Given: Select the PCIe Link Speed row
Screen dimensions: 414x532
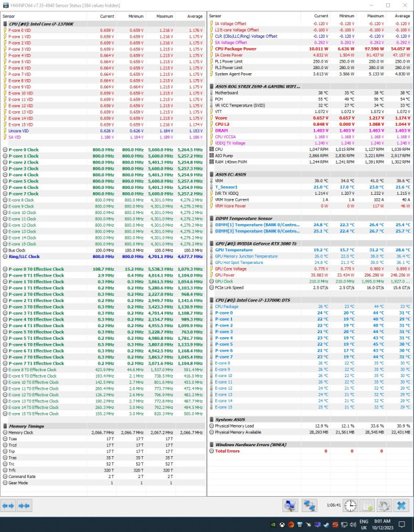Looking at the screenshot, I should tap(310, 288).
